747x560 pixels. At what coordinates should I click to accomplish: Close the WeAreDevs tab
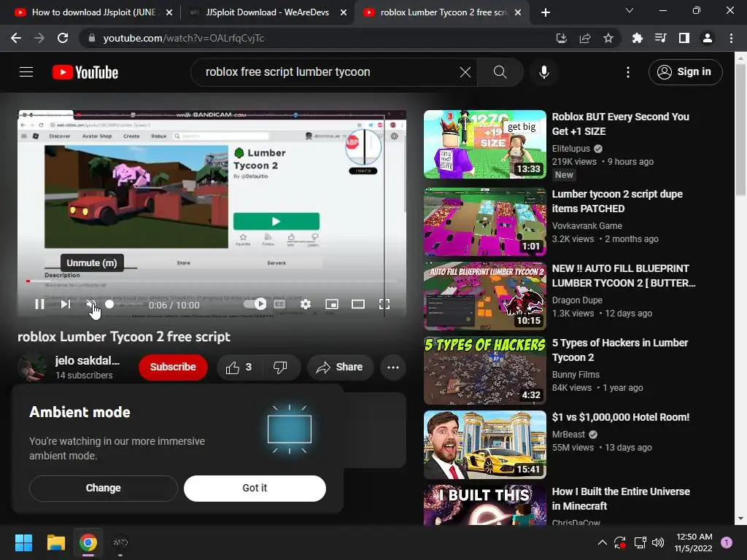(x=344, y=13)
